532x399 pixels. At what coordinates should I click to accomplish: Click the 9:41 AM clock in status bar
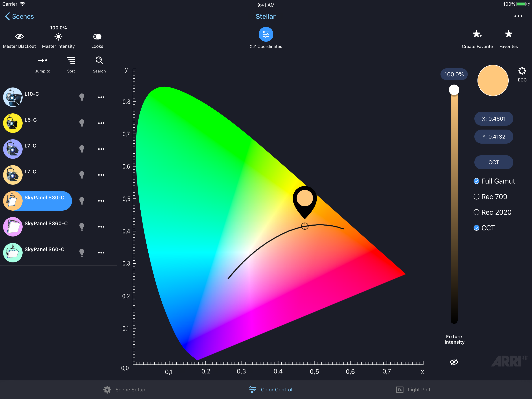pyautogui.click(x=266, y=5)
